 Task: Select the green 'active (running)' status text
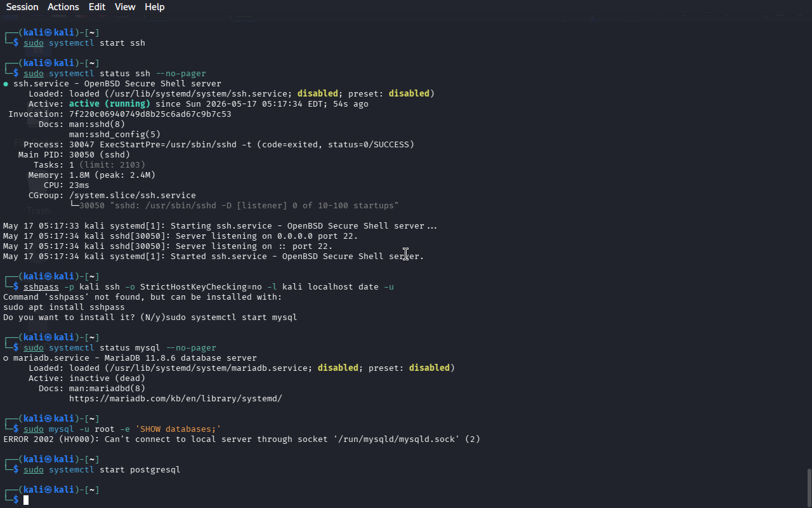pyautogui.click(x=110, y=104)
